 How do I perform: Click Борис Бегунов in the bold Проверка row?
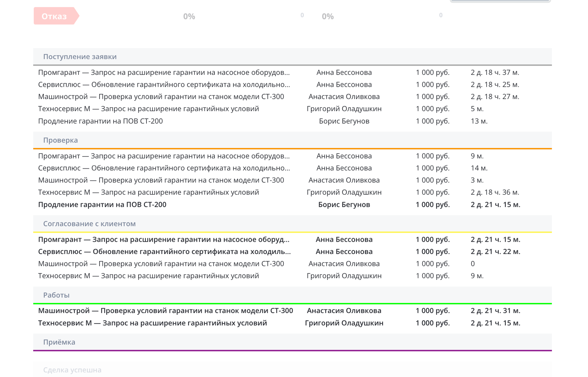[x=344, y=204]
